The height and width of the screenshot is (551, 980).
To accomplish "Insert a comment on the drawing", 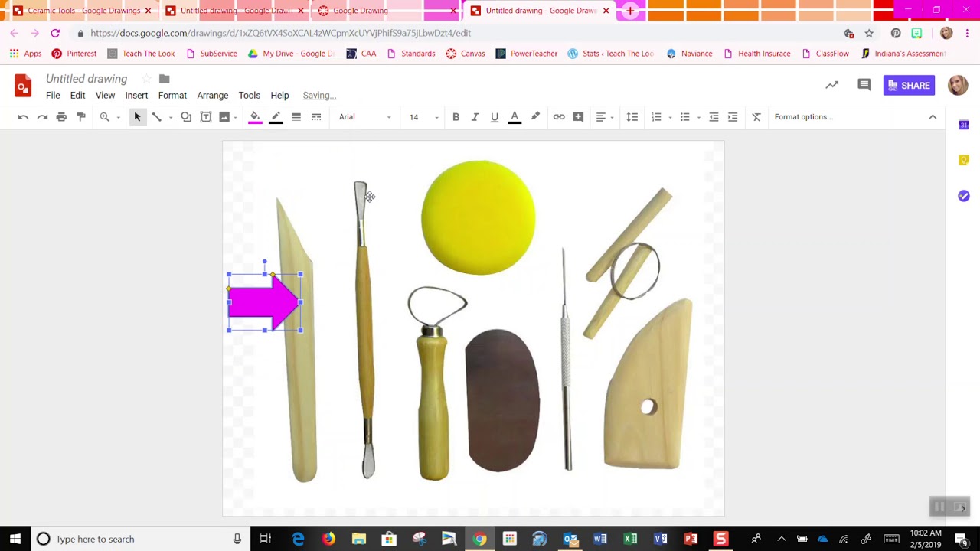I will tap(579, 116).
